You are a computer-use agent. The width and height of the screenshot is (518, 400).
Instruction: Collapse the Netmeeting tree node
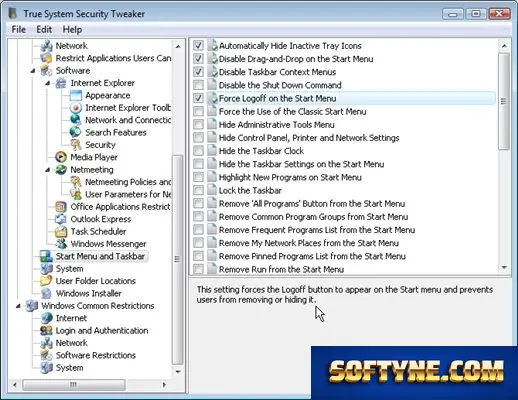coord(47,170)
